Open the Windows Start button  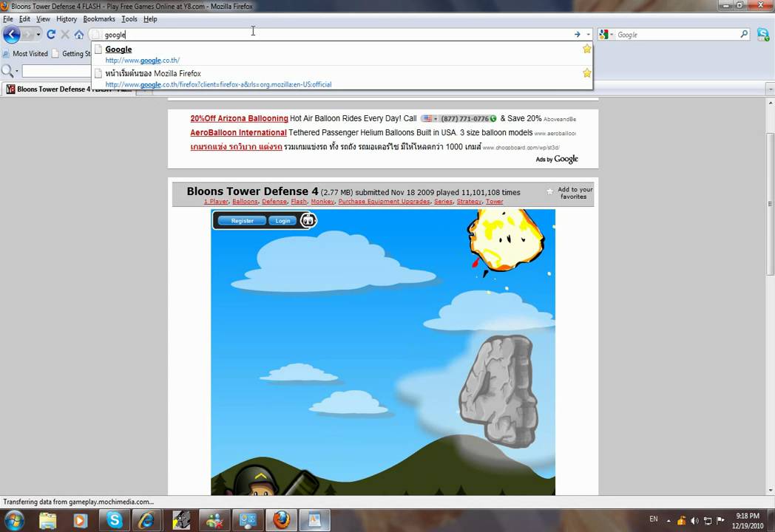coord(13,521)
